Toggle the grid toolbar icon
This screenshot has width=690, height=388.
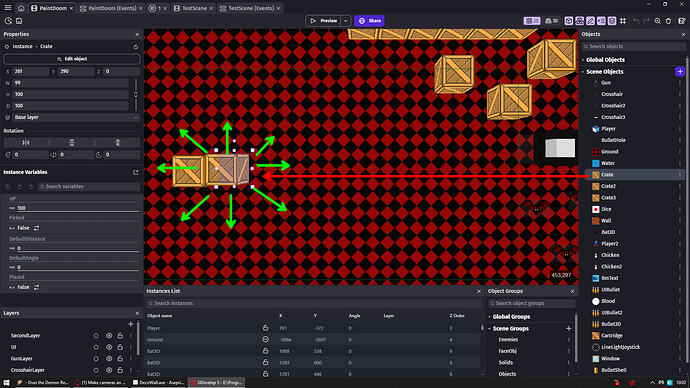[x=623, y=21]
